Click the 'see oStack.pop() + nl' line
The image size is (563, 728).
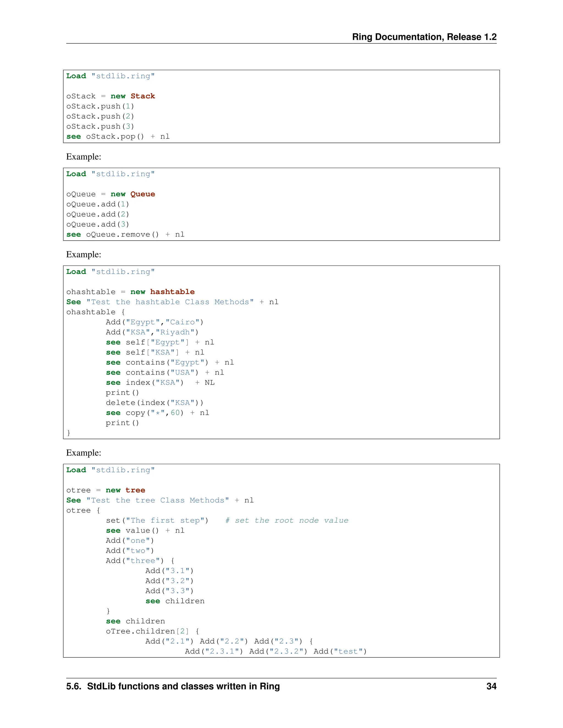tap(118, 137)
